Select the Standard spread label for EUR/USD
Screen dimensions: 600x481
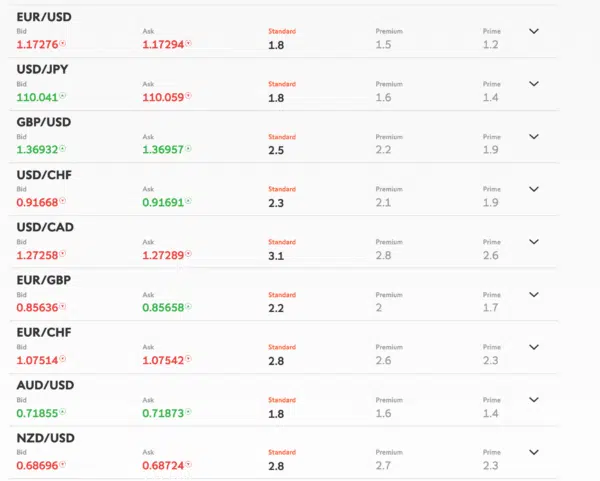tap(282, 31)
